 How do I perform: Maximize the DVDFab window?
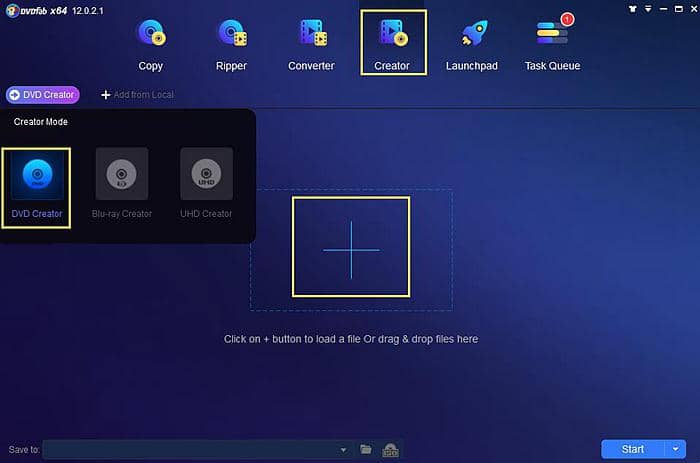click(679, 9)
